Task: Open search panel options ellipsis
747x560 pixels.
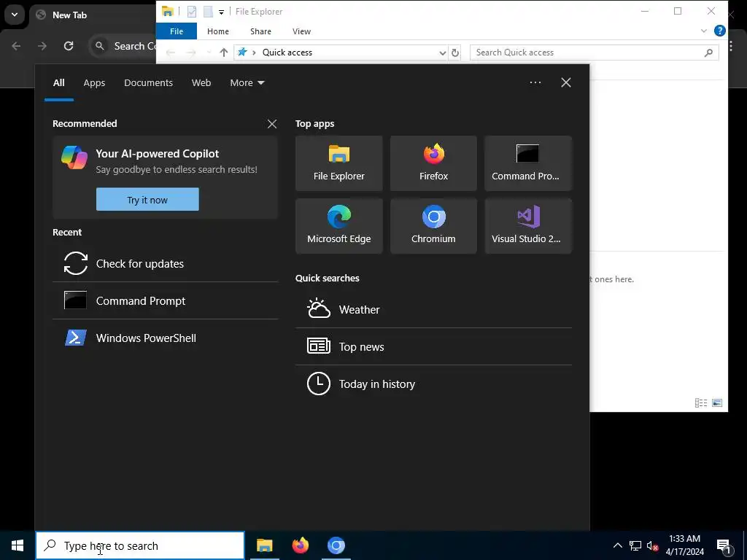Action: click(x=535, y=82)
